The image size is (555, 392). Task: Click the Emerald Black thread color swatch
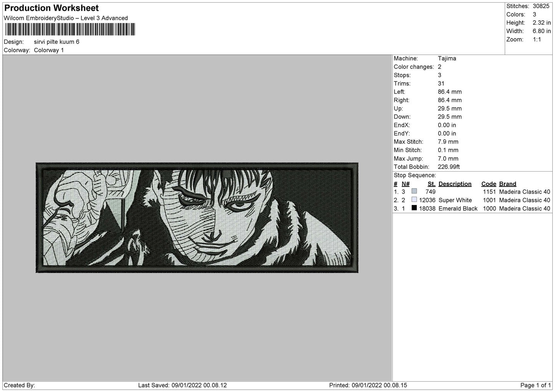click(414, 208)
